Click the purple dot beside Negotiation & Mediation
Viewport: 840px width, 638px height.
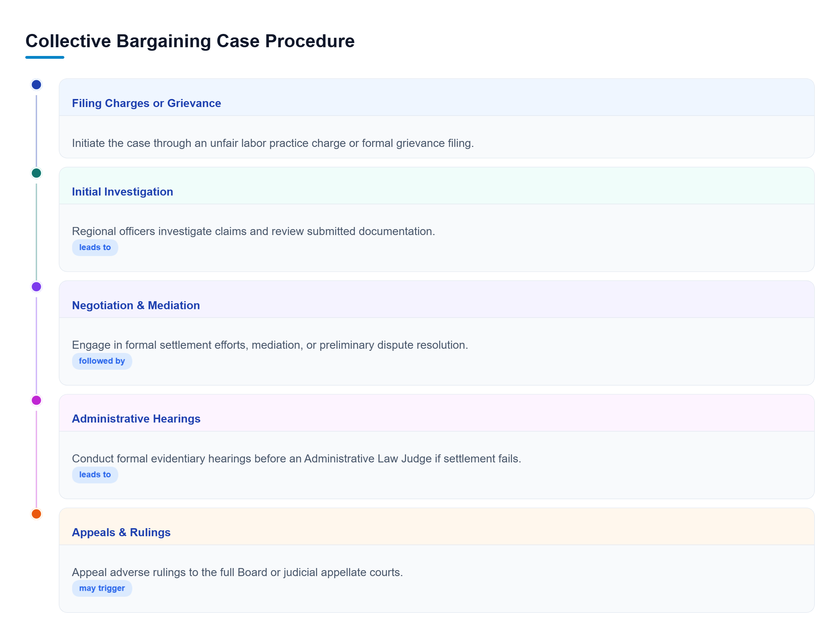tap(36, 287)
